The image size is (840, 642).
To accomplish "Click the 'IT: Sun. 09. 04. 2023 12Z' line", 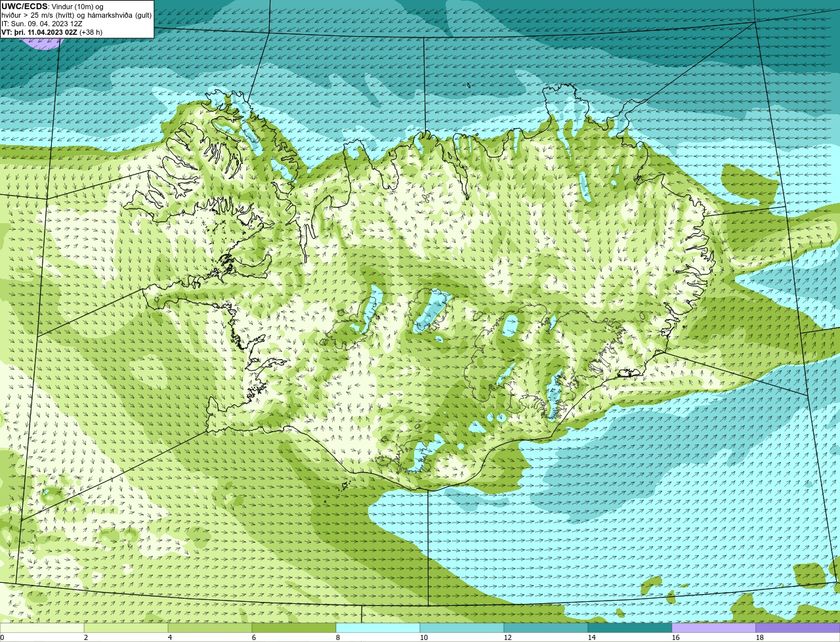I will click(42, 24).
